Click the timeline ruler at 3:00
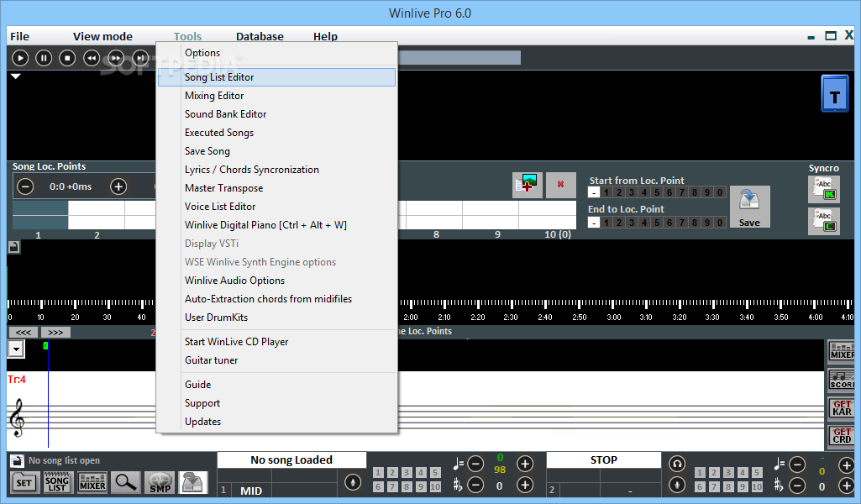861x504 pixels. click(614, 318)
